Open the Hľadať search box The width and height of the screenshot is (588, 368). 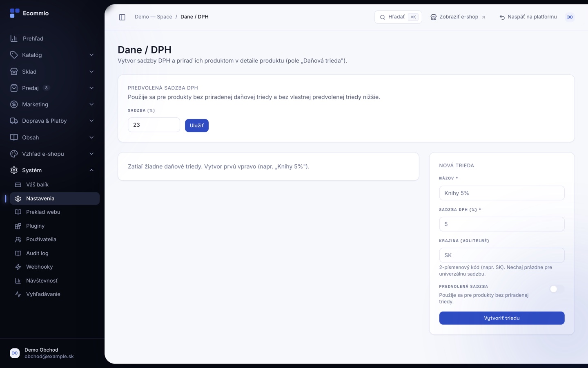tap(398, 17)
